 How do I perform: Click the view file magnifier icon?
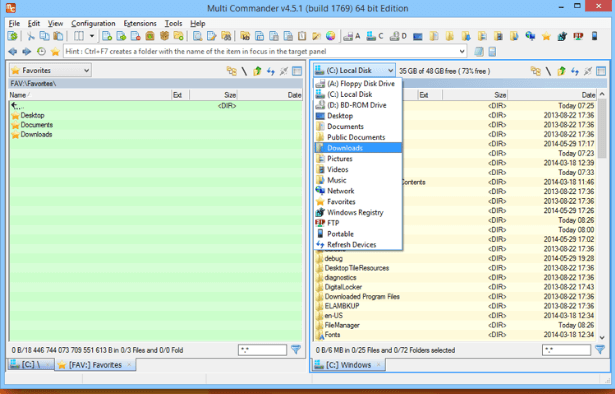(x=198, y=36)
